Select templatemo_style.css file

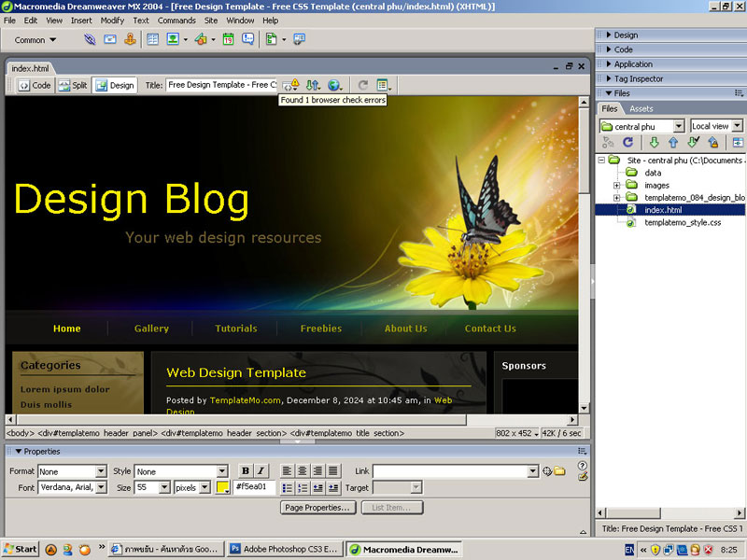point(683,222)
